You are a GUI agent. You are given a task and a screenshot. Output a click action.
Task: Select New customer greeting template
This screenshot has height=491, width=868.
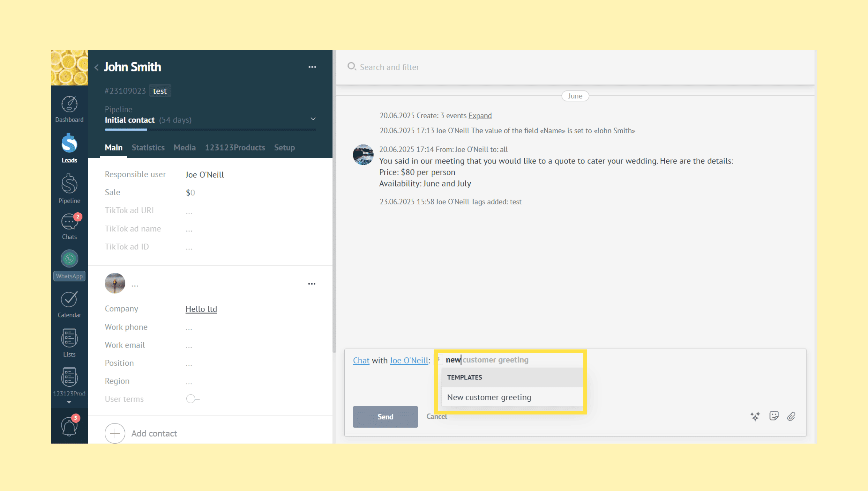click(489, 397)
